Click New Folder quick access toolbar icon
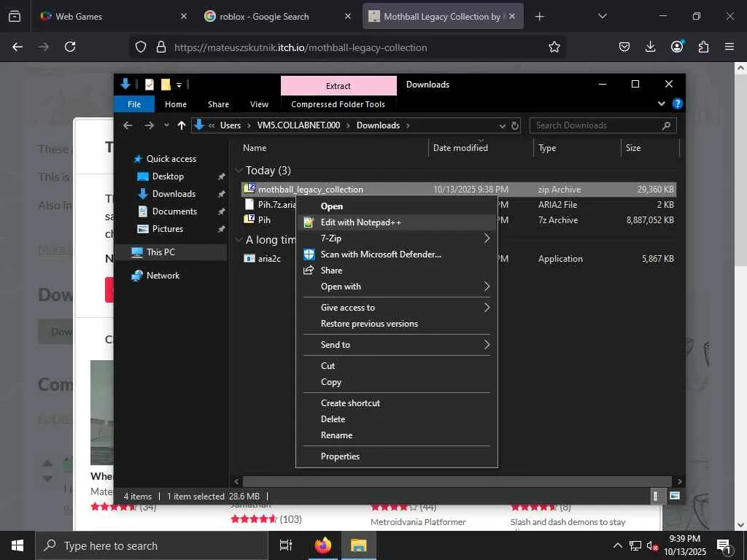This screenshot has width=747, height=560. pos(166,85)
